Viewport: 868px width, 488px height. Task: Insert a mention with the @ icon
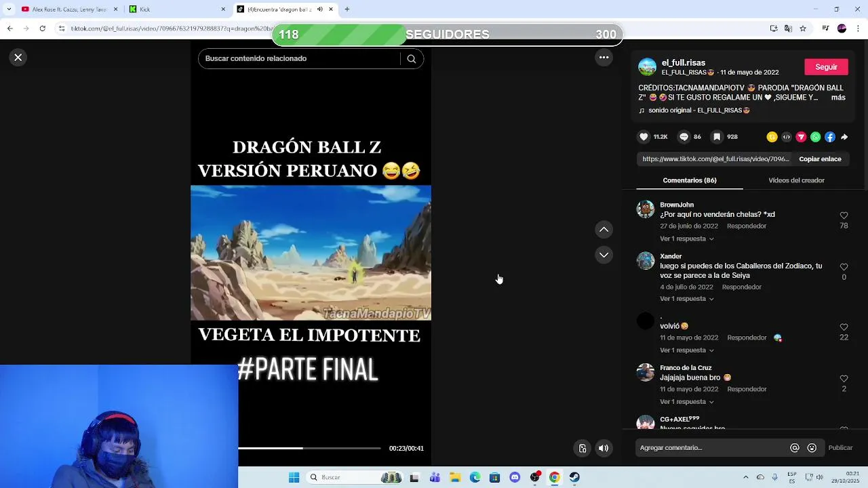coord(795,448)
